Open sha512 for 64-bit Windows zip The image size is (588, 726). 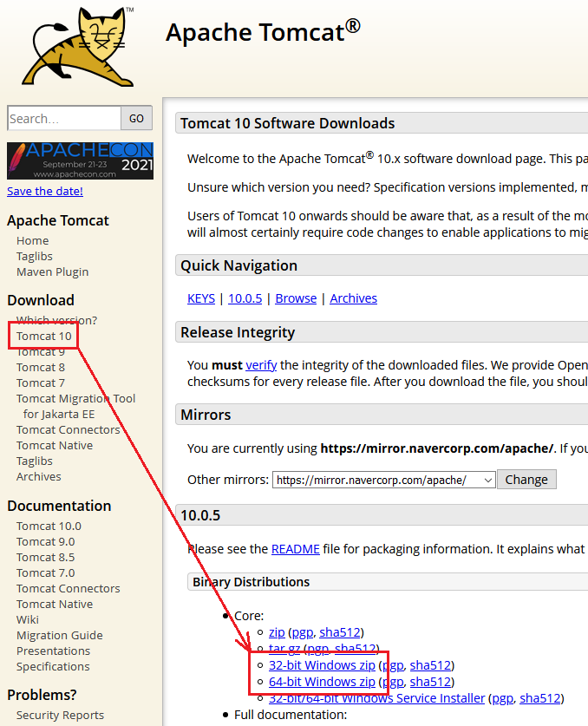pyautogui.click(x=430, y=682)
